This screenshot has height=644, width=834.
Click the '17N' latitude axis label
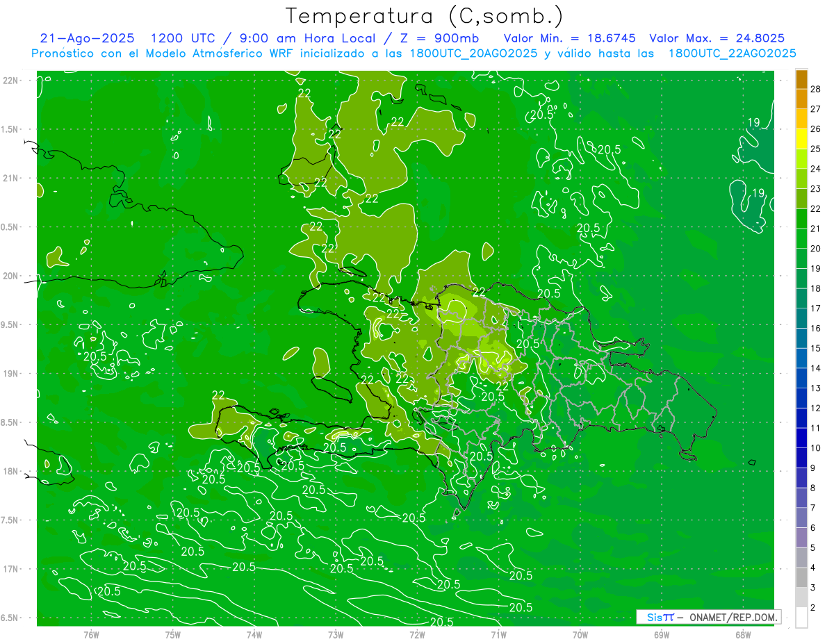(10, 569)
